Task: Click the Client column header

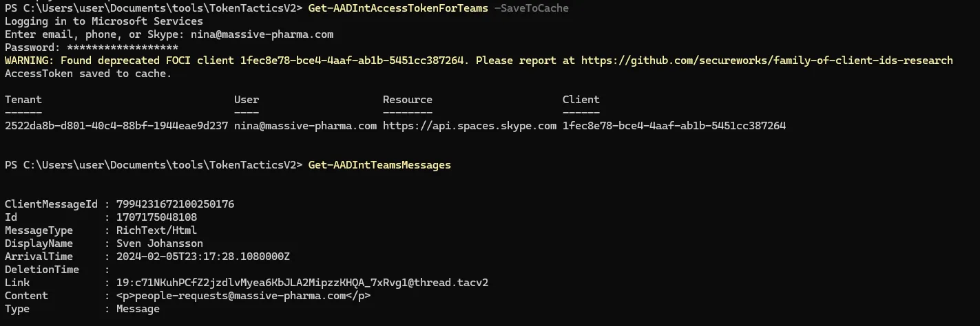Action: point(581,100)
